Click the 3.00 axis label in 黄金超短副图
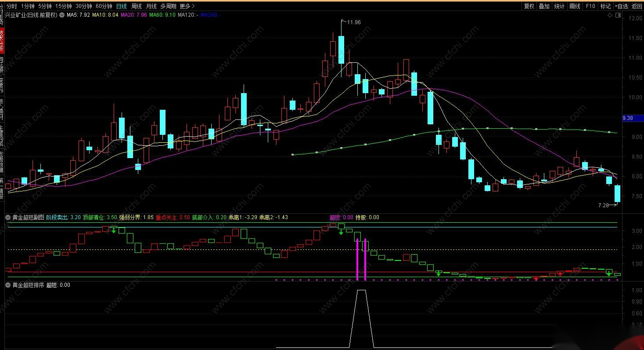 pos(637,231)
